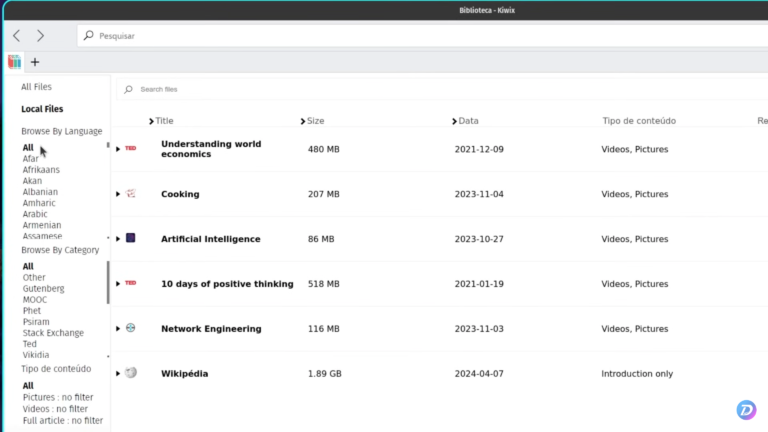768x432 pixels.
Task: Click the language list scrollbar
Action: click(108, 145)
